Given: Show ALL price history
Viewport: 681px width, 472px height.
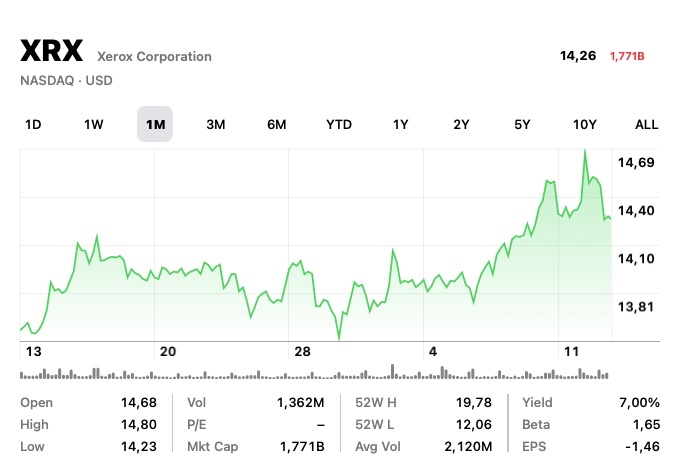Looking at the screenshot, I should pyautogui.click(x=647, y=125).
